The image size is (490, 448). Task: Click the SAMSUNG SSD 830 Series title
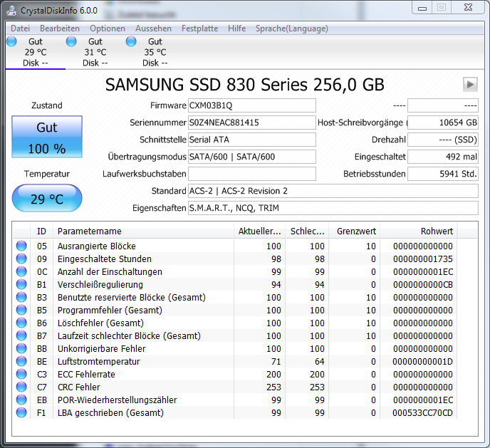[x=245, y=84]
